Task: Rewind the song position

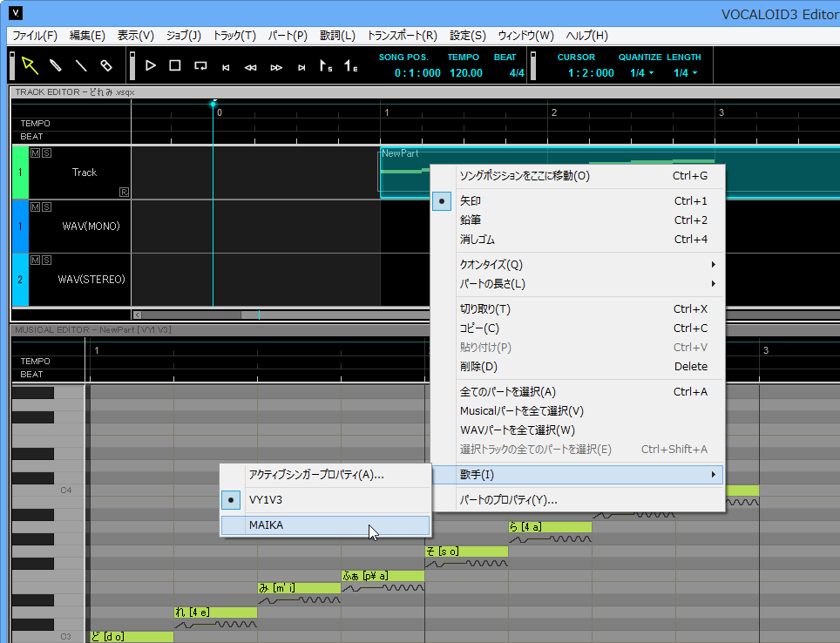Action: (250, 67)
